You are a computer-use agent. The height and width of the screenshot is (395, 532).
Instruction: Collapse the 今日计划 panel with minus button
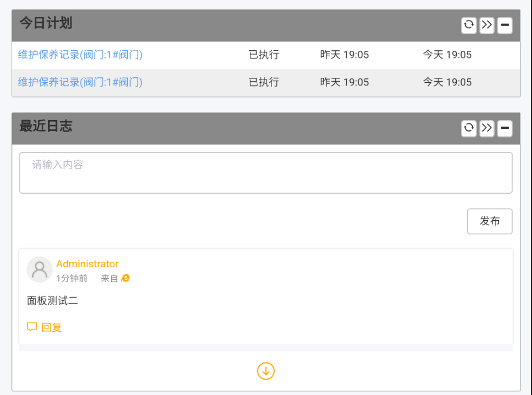click(x=504, y=25)
